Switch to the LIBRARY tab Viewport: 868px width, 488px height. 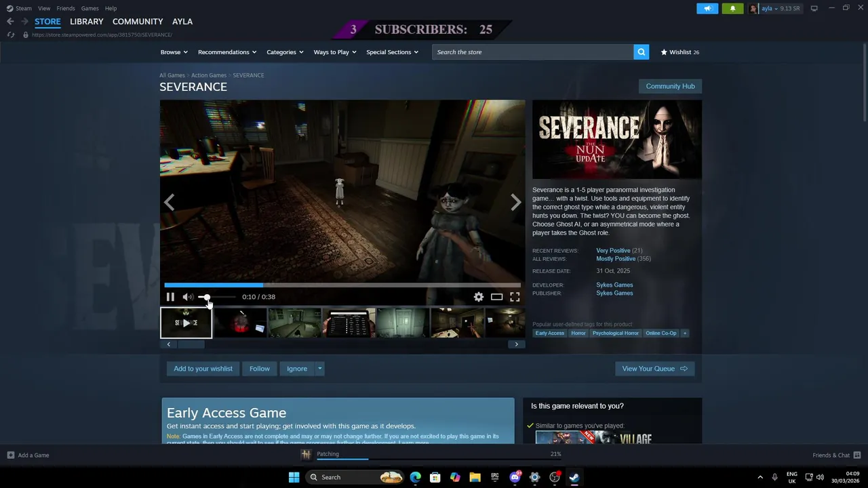[87, 22]
